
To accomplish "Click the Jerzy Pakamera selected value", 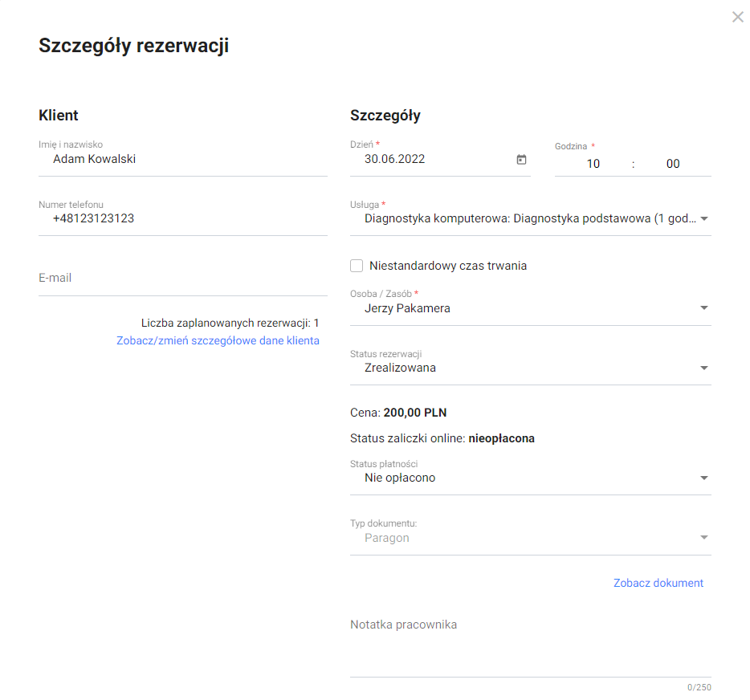I will 407,308.
